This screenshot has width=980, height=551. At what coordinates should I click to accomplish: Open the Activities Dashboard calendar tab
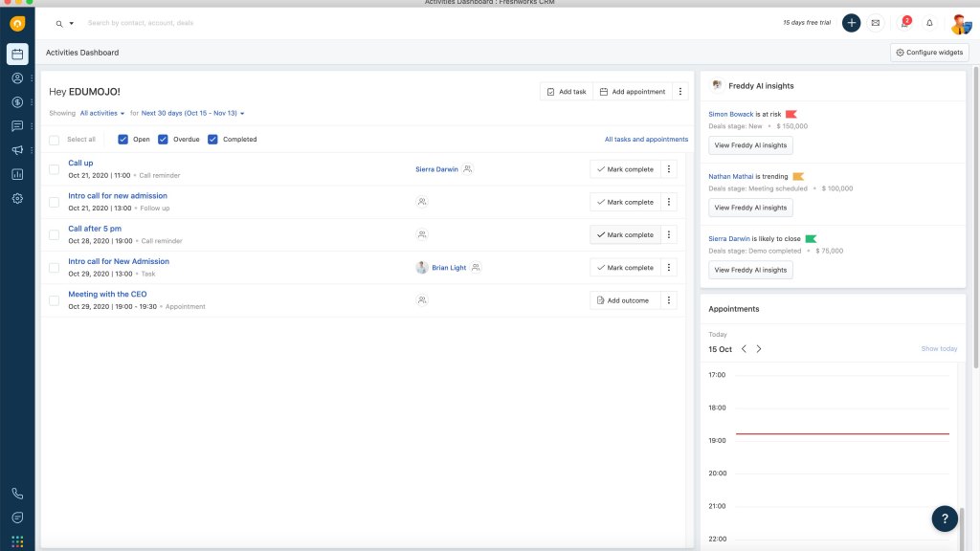[x=16, y=54]
